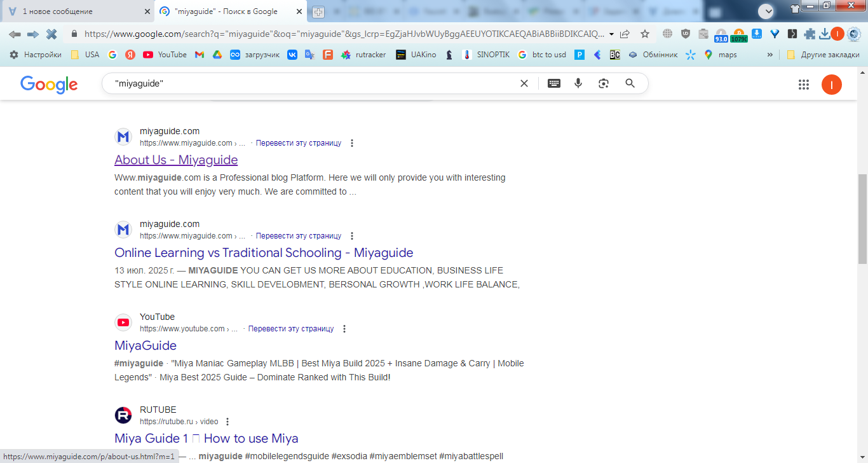Open more options for the About Us result
The height and width of the screenshot is (463, 868).
[352, 143]
